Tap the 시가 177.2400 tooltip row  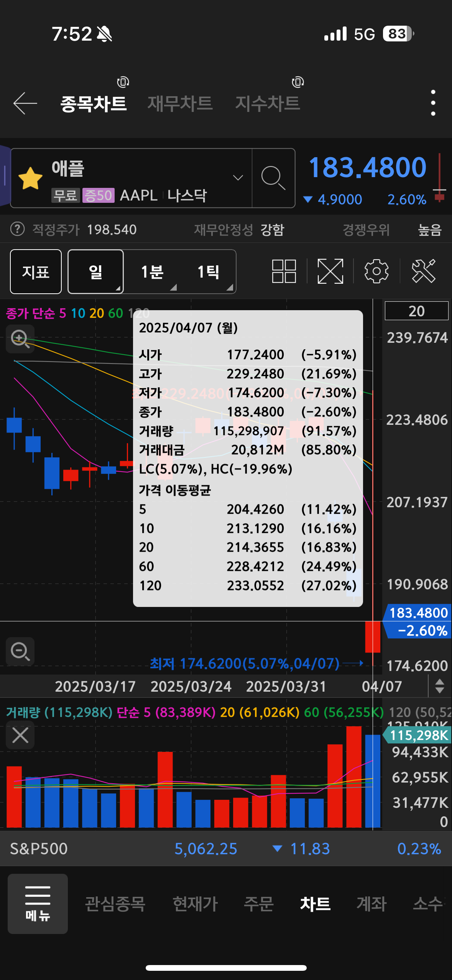(x=248, y=355)
